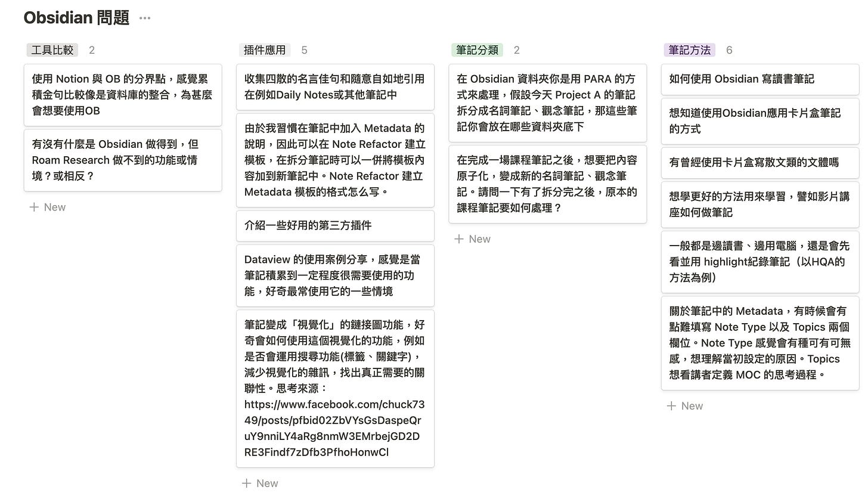Click the plus icon under 筆記分類 column
Viewport: 868px width, 496px height.
pyautogui.click(x=459, y=239)
